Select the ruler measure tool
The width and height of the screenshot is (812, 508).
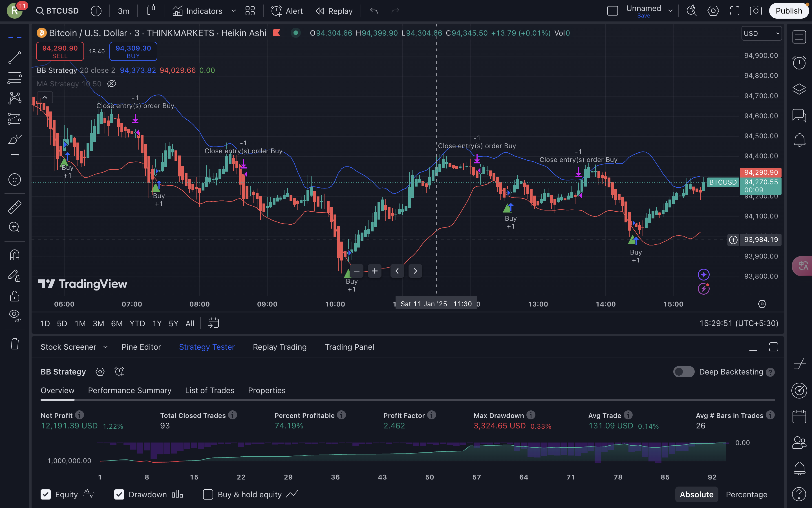coord(15,207)
